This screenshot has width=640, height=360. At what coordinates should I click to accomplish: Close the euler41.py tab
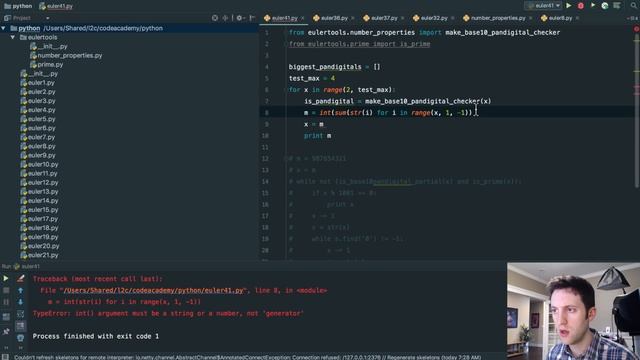[x=302, y=18]
